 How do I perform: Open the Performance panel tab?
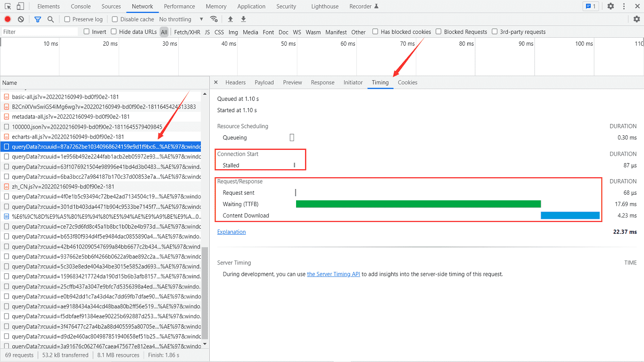[x=179, y=7]
